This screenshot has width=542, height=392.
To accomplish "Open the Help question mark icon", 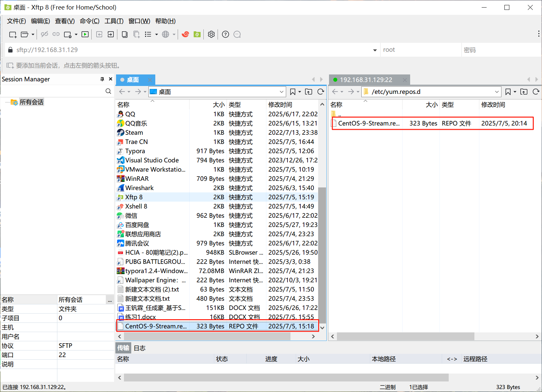I will point(225,34).
